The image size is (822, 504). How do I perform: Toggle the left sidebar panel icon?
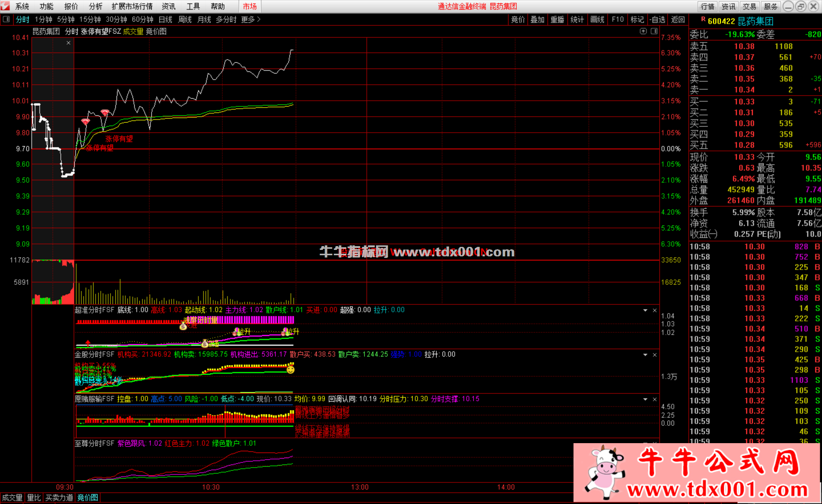tap(6, 19)
